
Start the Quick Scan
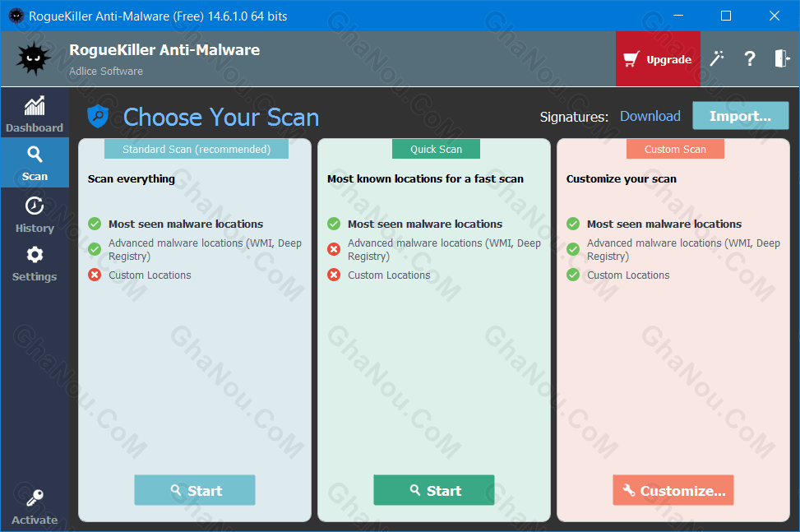point(433,490)
